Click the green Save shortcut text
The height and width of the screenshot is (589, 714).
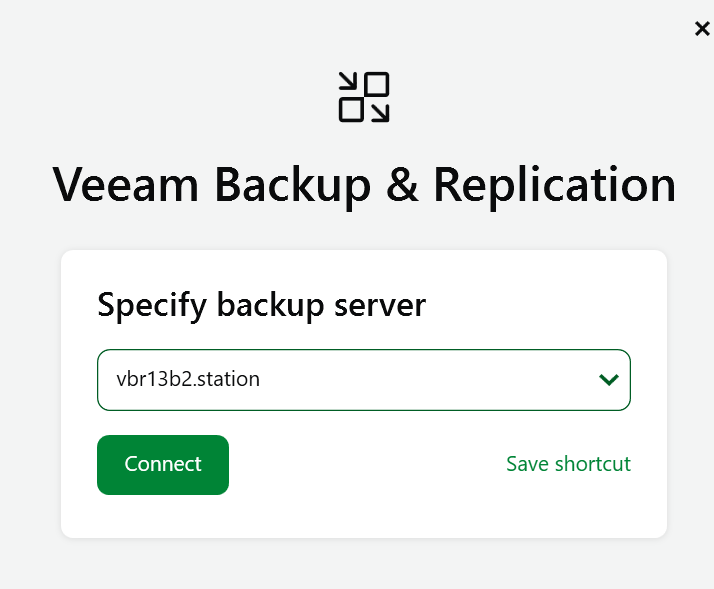568,464
